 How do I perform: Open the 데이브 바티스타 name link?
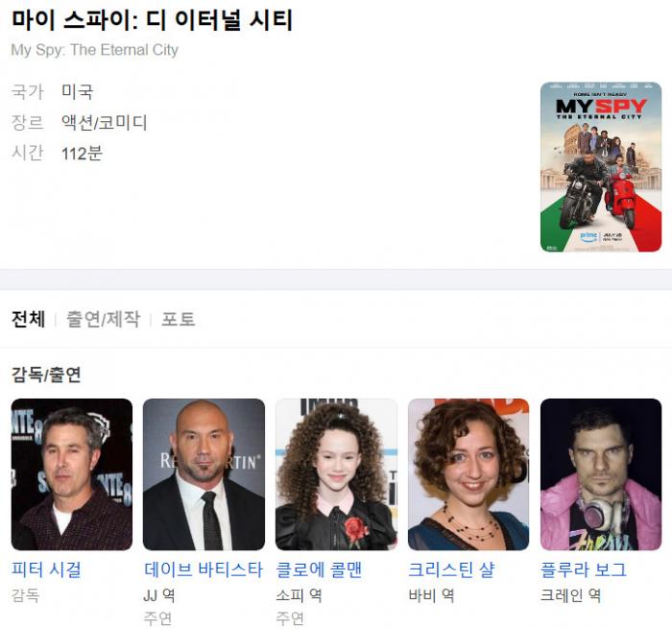(204, 569)
